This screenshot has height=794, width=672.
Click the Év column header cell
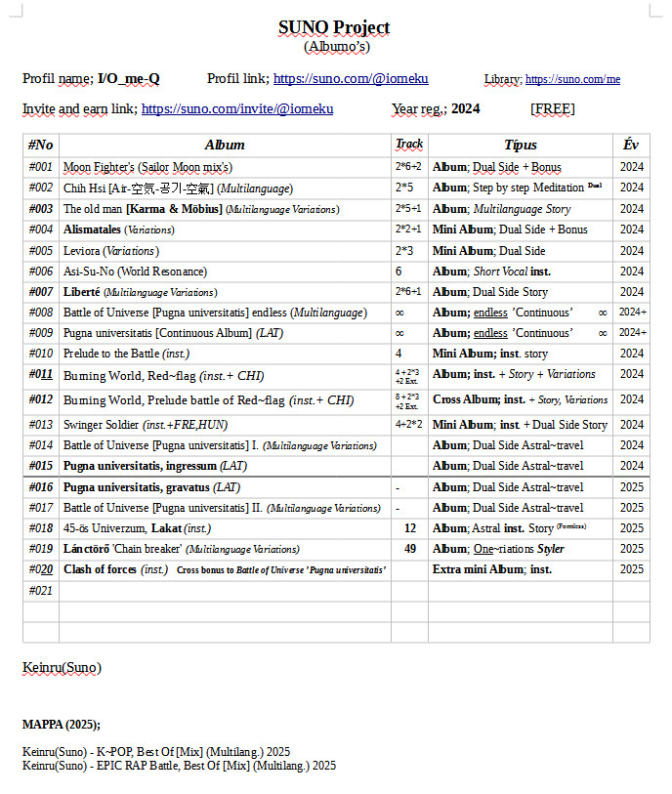pos(631,146)
